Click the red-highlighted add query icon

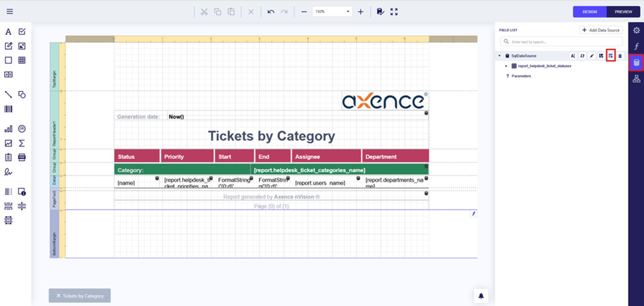click(611, 56)
